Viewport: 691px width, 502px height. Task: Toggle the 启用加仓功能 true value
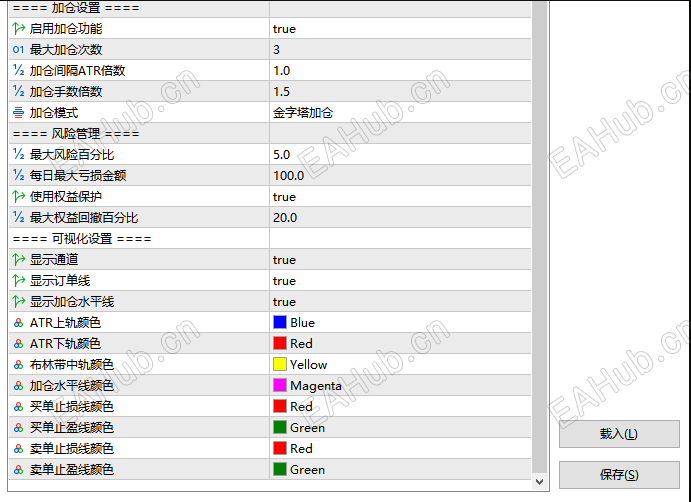(x=400, y=29)
